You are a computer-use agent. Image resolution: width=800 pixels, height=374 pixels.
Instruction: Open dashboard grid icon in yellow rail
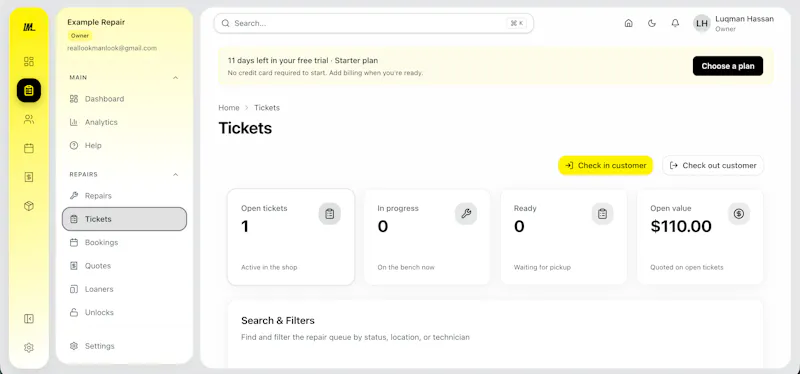point(29,62)
